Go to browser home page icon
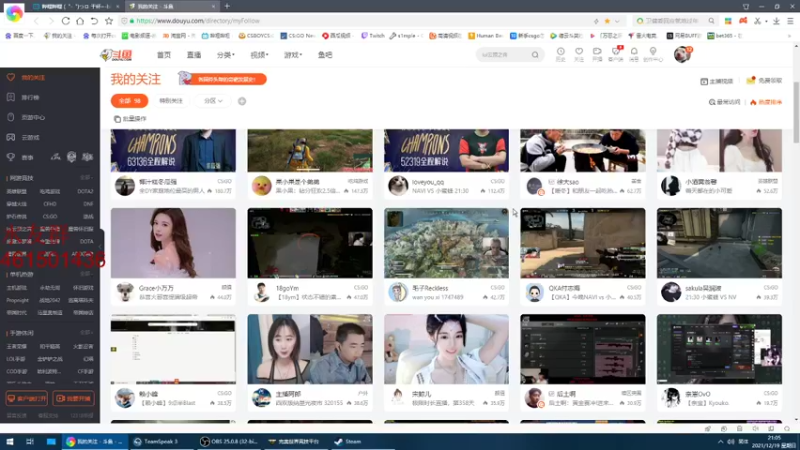This screenshot has height=450, width=800. point(80,21)
